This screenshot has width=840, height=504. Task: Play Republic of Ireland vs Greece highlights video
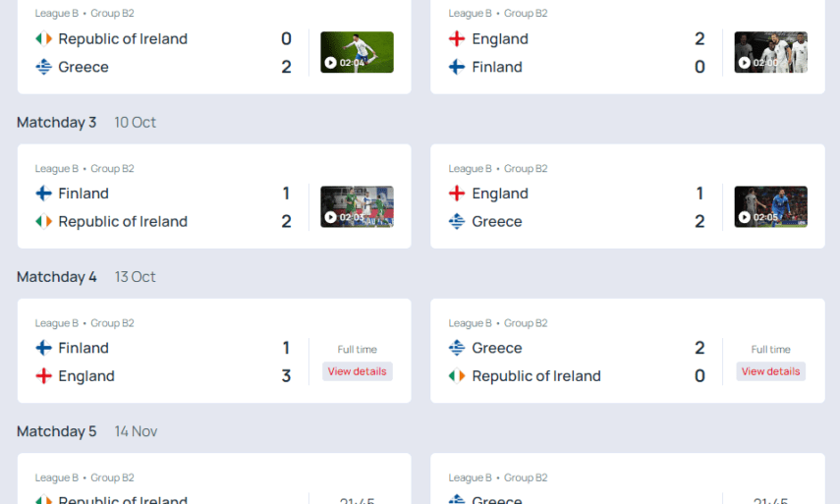(357, 52)
